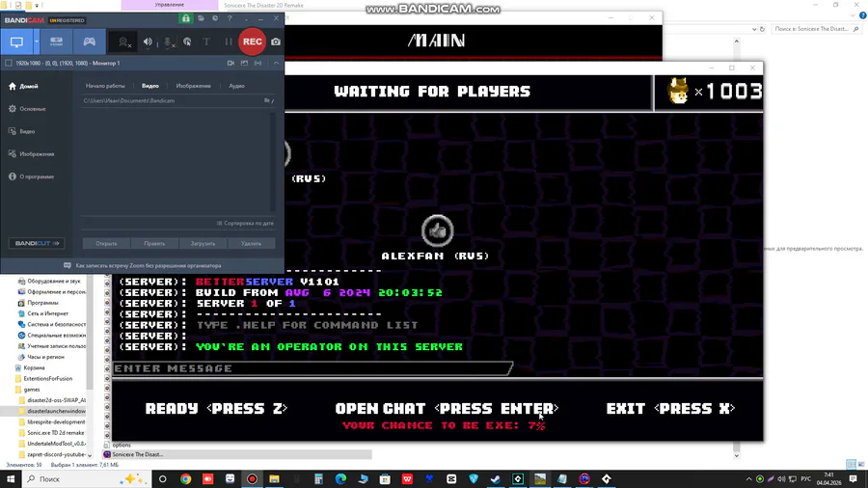Click video camera icon in Bandicam monitor bar
868x488 pixels.
point(231,63)
